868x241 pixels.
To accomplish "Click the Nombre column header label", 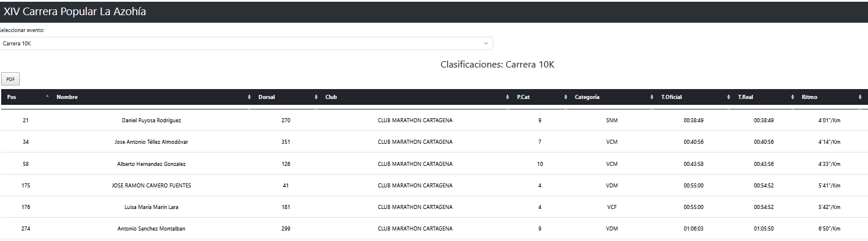I will point(67,97).
